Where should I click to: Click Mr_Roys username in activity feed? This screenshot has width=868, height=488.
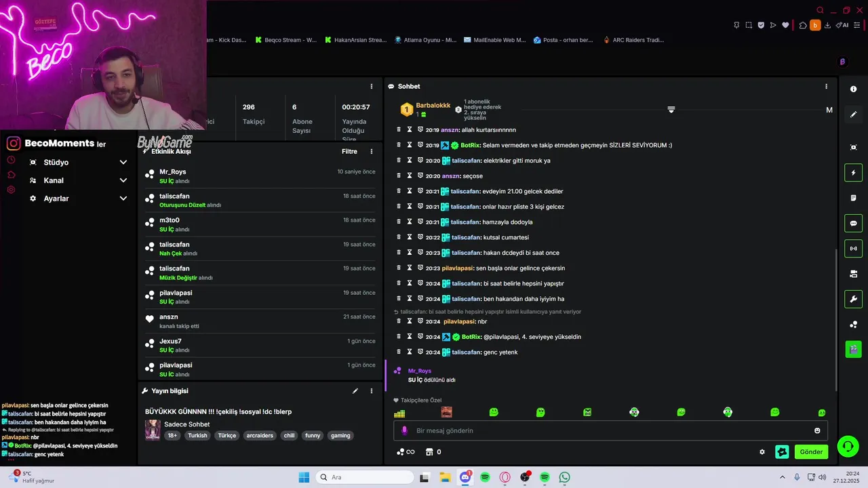pos(172,172)
